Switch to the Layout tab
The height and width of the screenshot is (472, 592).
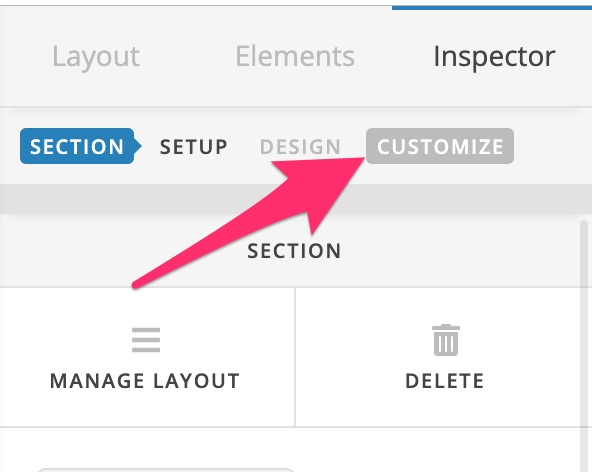(x=96, y=57)
